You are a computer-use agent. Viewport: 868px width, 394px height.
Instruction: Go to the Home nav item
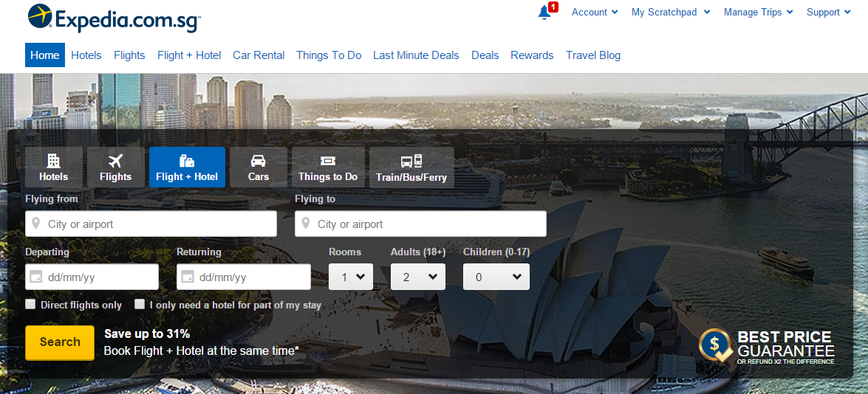coord(45,55)
